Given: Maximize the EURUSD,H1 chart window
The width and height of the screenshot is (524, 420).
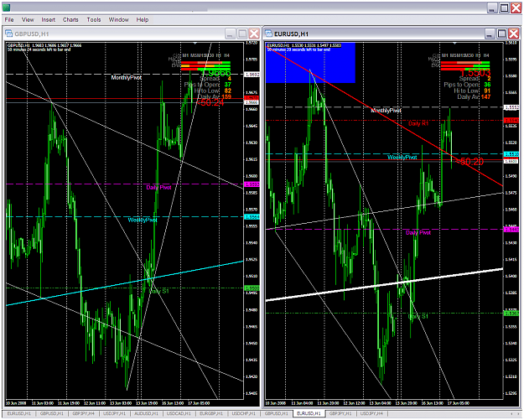Looking at the screenshot, I should [501, 34].
